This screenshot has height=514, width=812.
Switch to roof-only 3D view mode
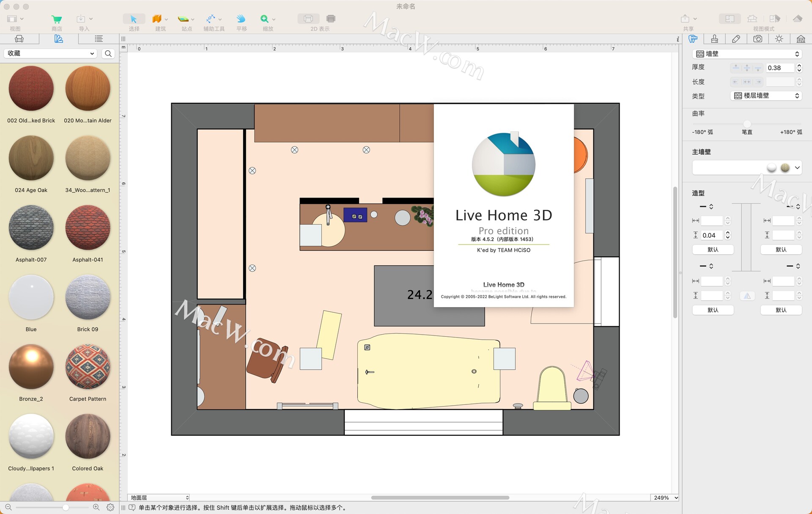pos(797,19)
